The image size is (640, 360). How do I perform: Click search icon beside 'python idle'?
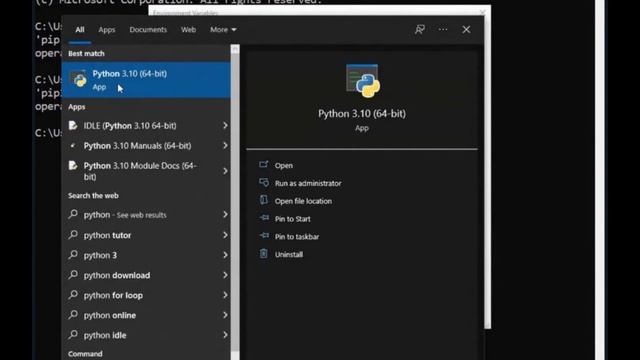73,334
